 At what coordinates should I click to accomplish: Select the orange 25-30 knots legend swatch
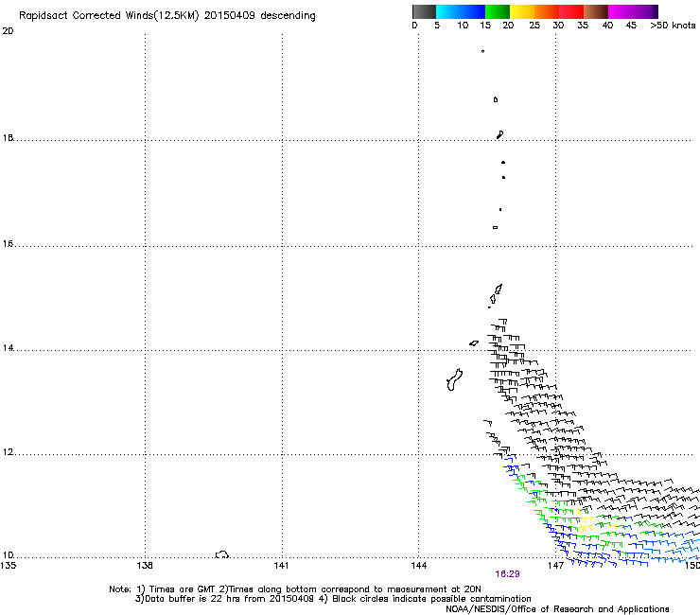click(547, 11)
